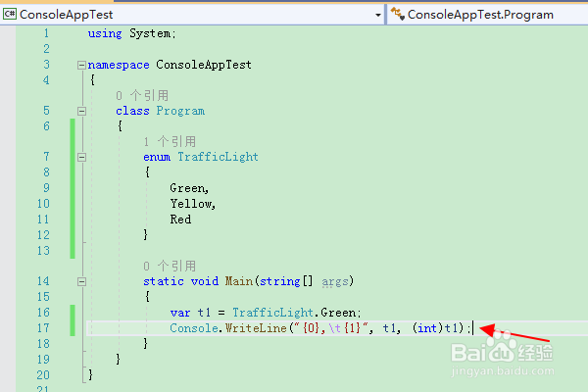Click the 'namespace' keyword on line 3

click(119, 65)
